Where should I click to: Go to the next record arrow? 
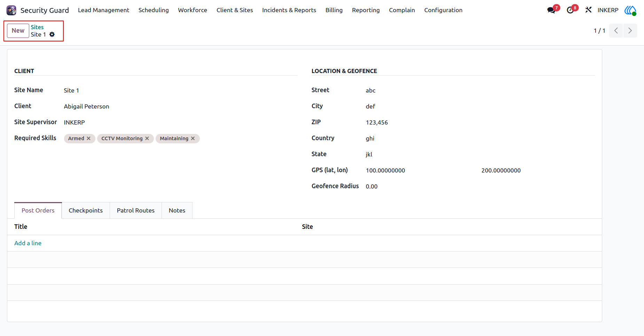[x=630, y=31]
